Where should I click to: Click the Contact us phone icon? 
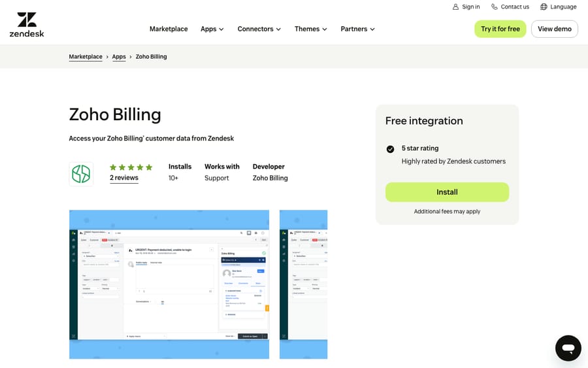pyautogui.click(x=495, y=7)
